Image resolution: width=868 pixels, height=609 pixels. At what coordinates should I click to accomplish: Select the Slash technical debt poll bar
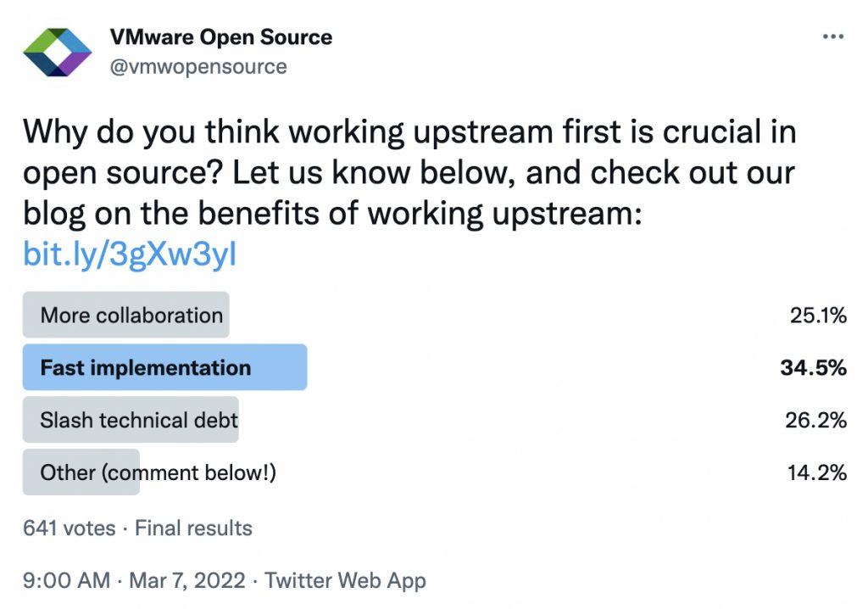coord(131,420)
